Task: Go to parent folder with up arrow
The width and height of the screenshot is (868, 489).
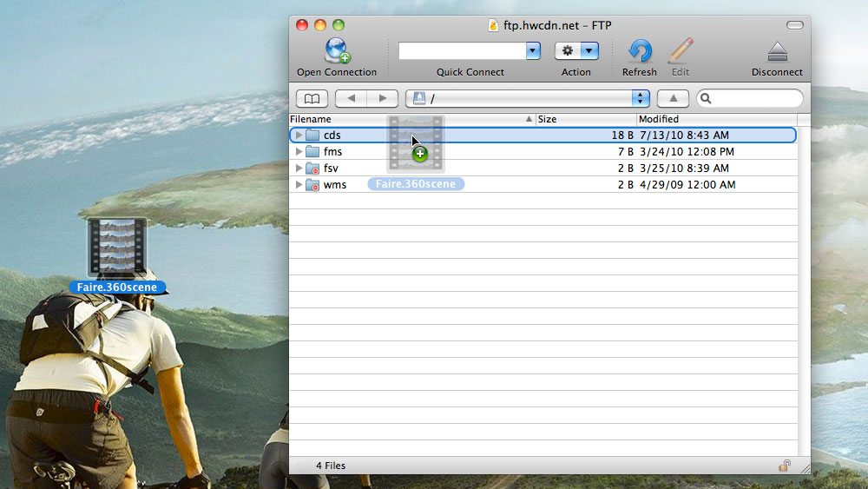Action: 674,98
